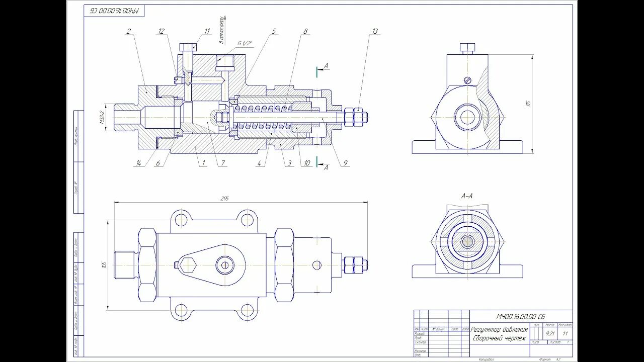Click part callout number 4
The width and height of the screenshot is (644, 362).
click(259, 163)
